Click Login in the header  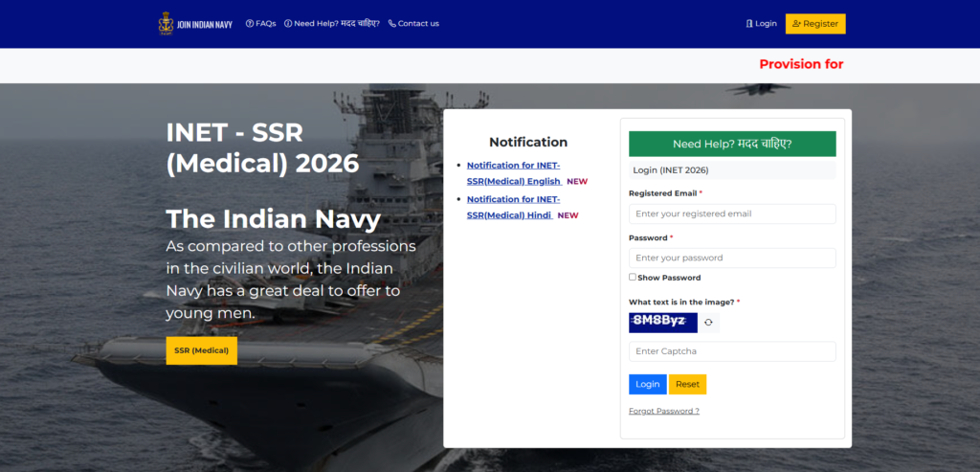pyautogui.click(x=761, y=24)
